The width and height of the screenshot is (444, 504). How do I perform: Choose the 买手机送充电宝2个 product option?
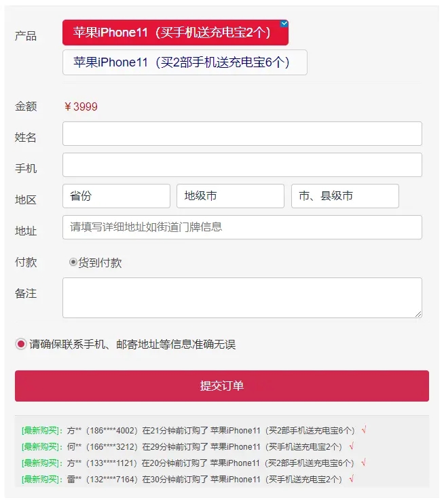(175, 33)
